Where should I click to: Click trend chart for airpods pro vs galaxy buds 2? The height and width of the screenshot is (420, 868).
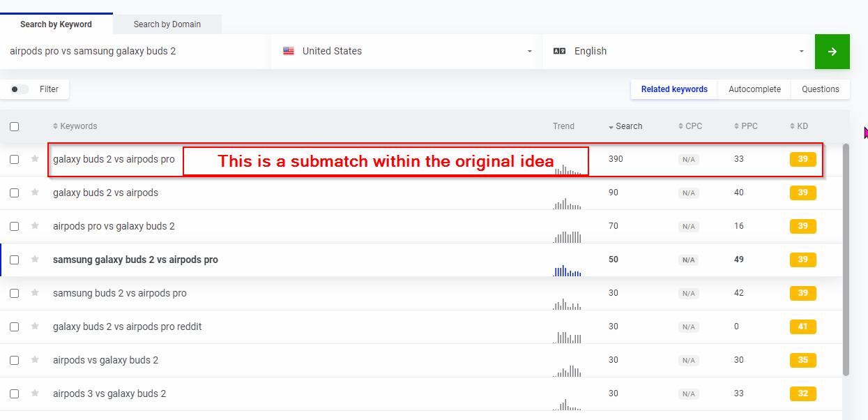(567, 237)
